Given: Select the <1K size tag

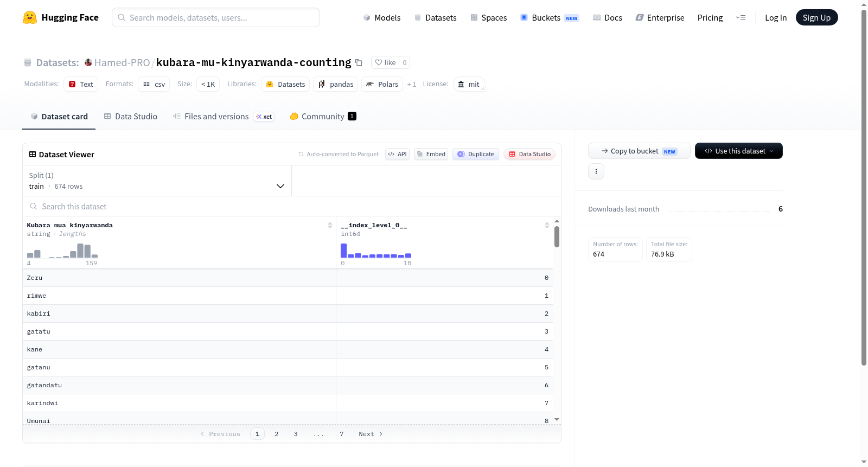Looking at the screenshot, I should pos(208,84).
